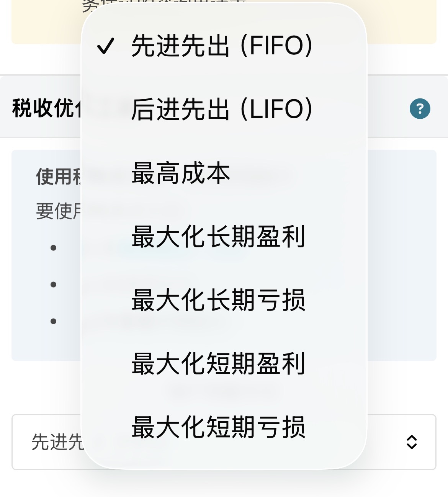Choose 后进先出 (LIFO) from the list

pyautogui.click(x=222, y=110)
